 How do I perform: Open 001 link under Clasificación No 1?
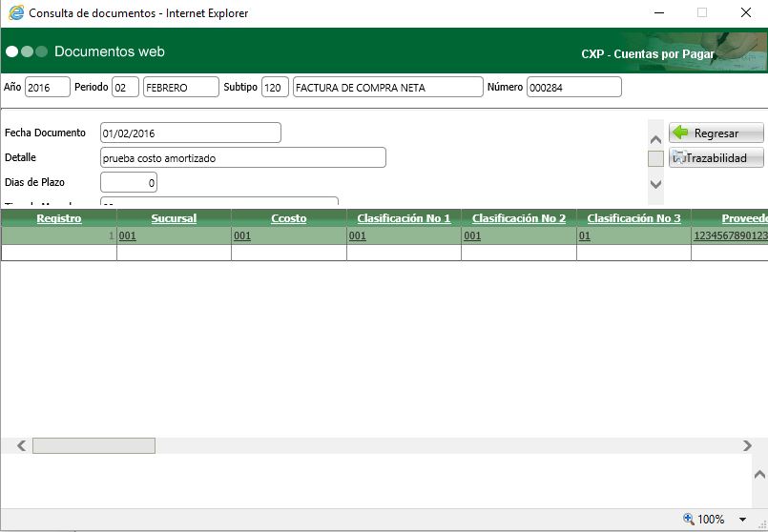358,235
